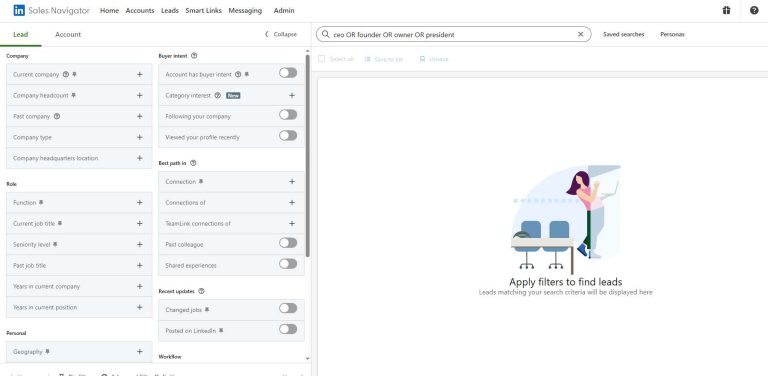Open the Admin menu item
Image resolution: width=768 pixels, height=376 pixels.
pos(284,10)
